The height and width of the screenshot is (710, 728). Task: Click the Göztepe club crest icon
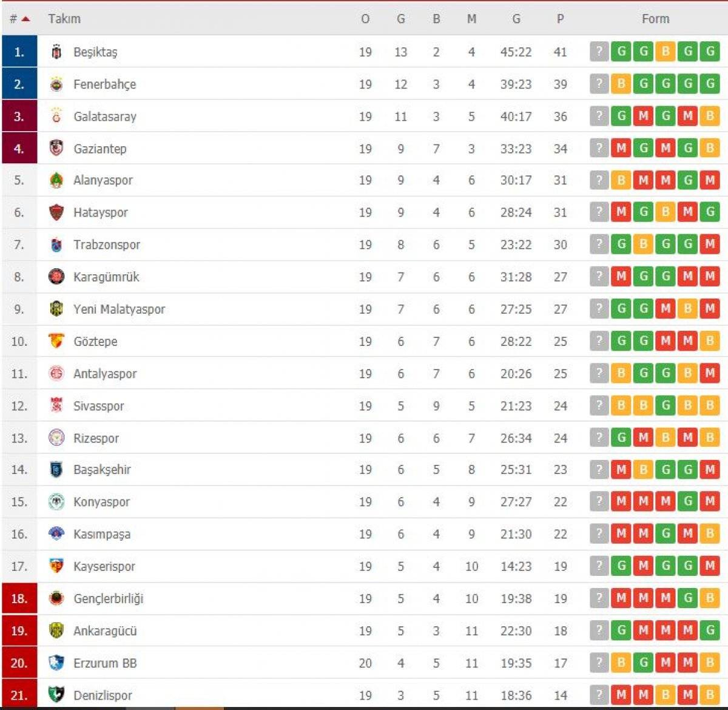click(x=56, y=341)
